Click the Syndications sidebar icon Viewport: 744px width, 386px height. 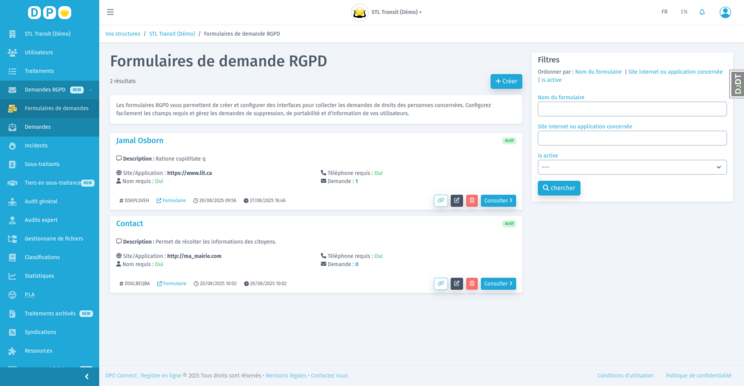(x=12, y=332)
